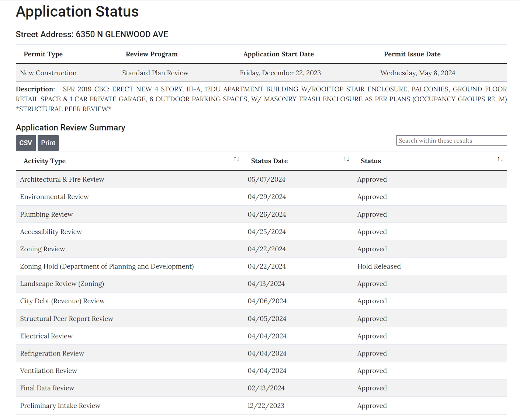Viewport: 520px width, 420px height.
Task: Click the 05/07/2024 status date
Action: click(x=267, y=179)
